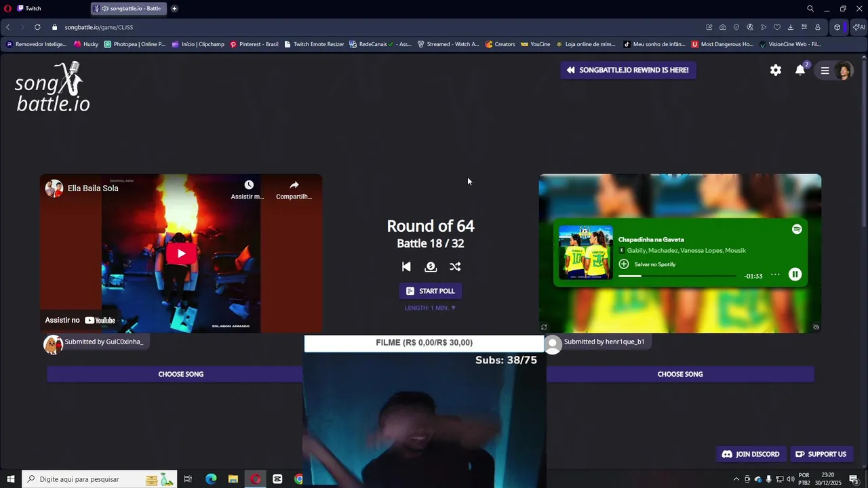Click Watch later clock on YouTube embed
Screen dimensions: 868x488
click(248, 185)
